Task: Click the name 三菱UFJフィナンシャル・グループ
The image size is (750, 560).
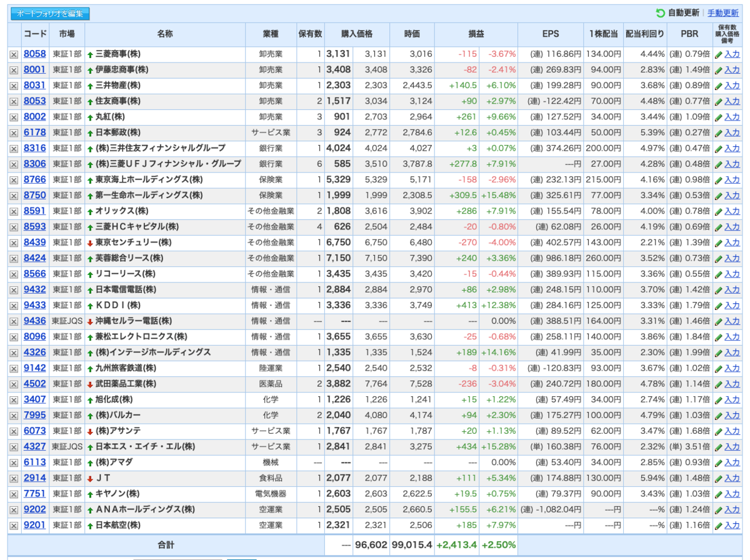Action: click(x=168, y=164)
